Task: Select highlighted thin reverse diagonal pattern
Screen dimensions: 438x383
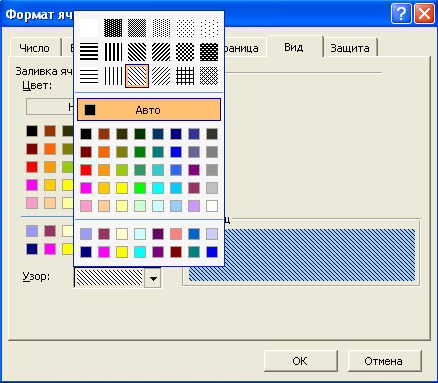Action: tap(137, 76)
